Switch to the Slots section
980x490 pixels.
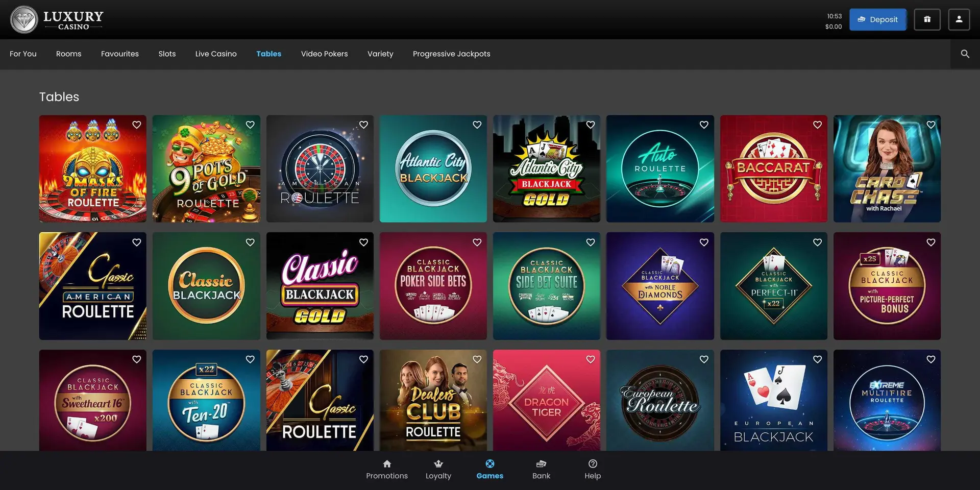tap(167, 54)
